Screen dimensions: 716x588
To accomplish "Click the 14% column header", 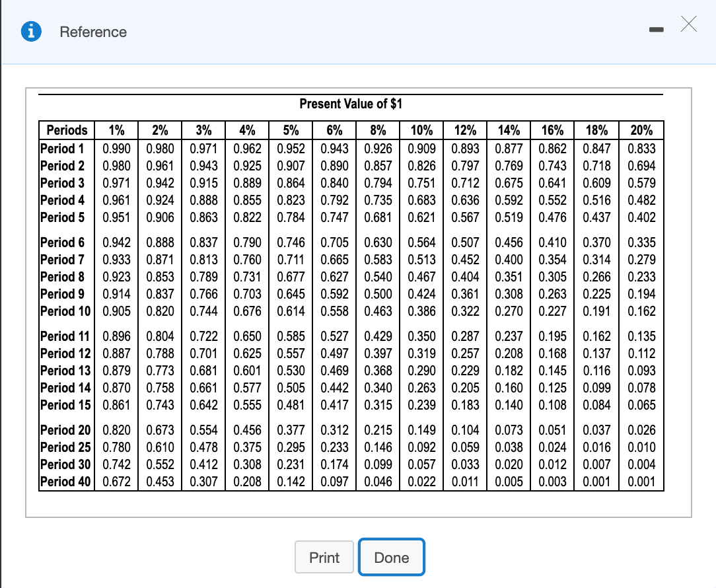I will (509, 130).
